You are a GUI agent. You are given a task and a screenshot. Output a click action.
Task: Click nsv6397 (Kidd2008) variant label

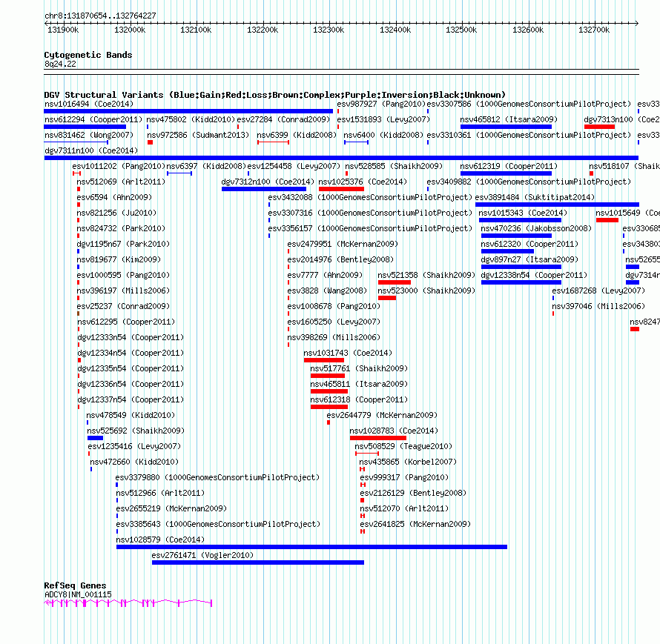[206, 166]
